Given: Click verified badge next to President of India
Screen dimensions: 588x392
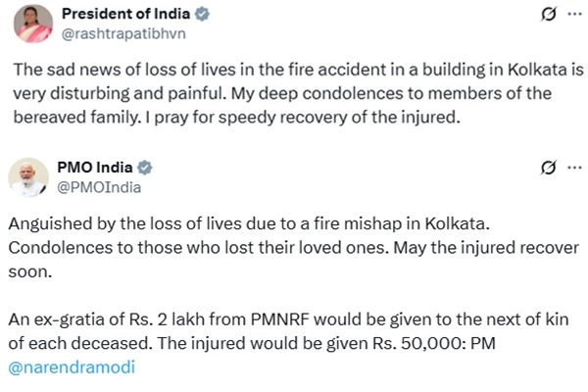Looking at the screenshot, I should (202, 14).
